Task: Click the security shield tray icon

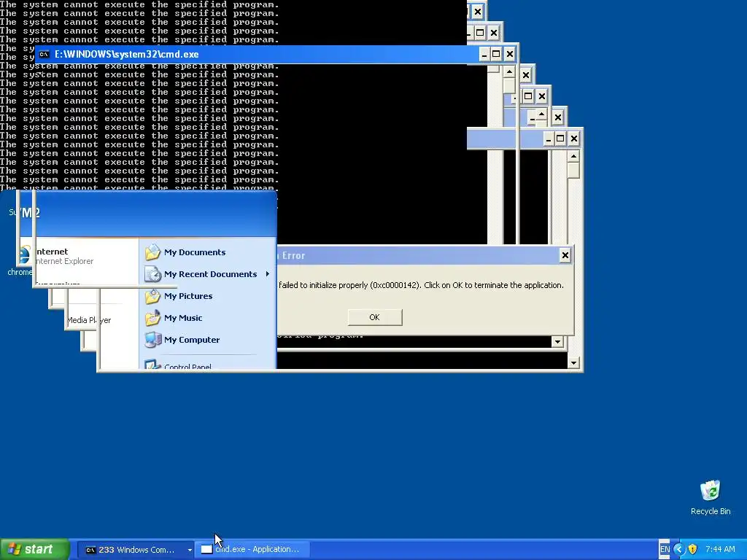Action: [x=693, y=549]
